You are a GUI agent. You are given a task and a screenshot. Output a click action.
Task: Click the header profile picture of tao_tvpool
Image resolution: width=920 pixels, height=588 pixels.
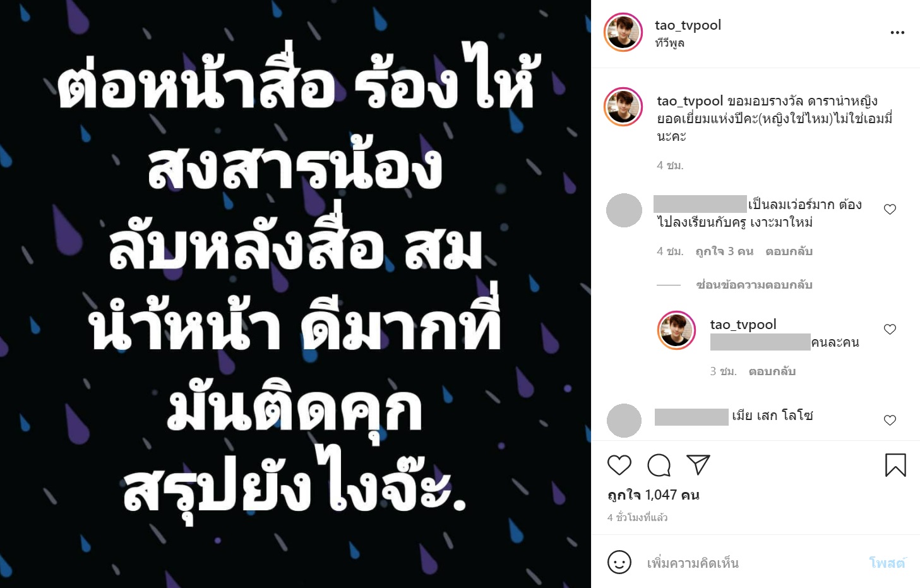click(x=623, y=32)
